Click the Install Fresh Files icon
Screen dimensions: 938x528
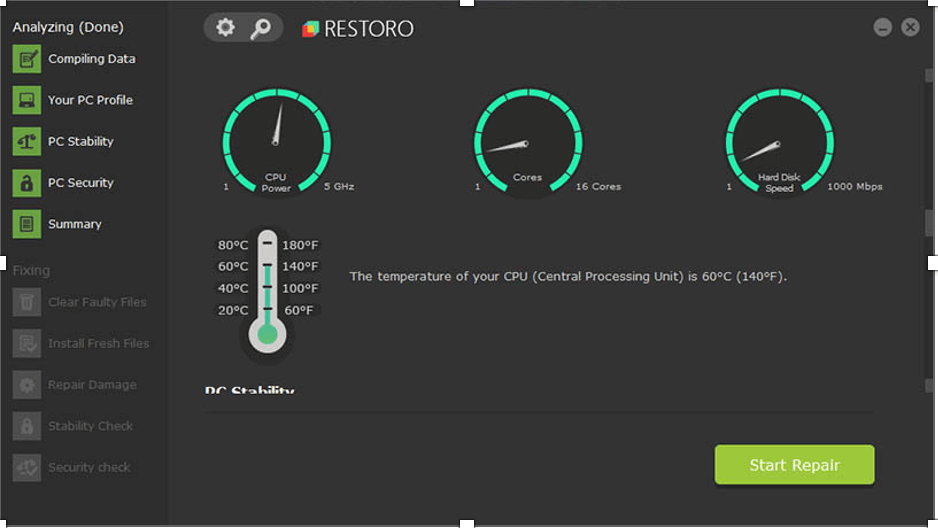coord(27,343)
